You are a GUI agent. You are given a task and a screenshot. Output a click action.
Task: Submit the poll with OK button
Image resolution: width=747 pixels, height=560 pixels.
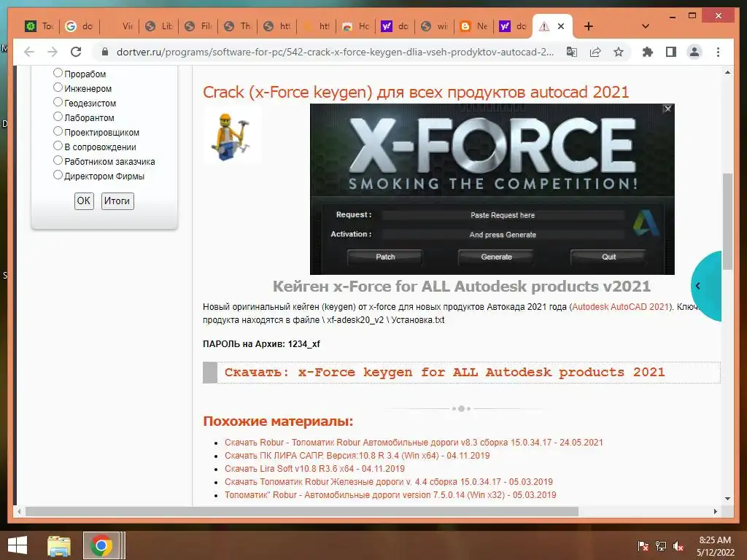[x=84, y=201]
